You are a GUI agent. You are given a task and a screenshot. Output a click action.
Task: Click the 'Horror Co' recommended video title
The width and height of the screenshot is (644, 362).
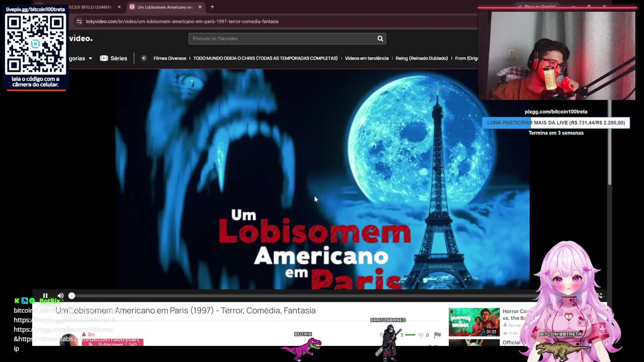[517, 315]
